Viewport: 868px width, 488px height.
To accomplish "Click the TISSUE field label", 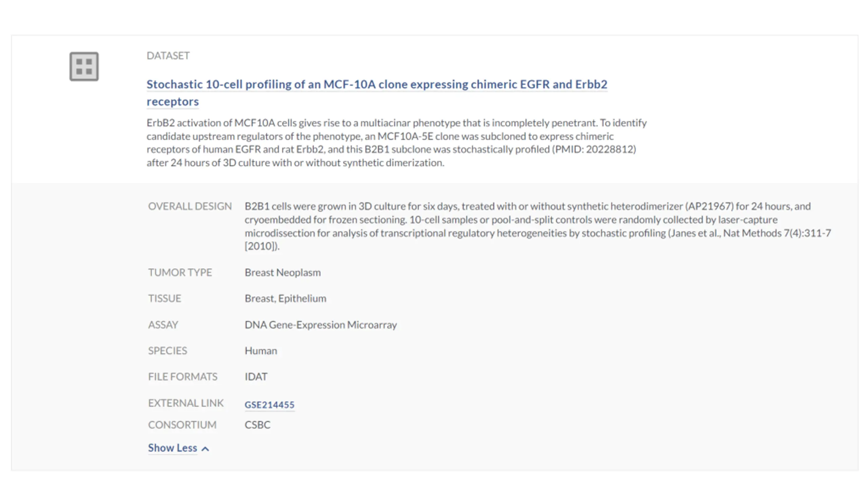I will click(165, 299).
